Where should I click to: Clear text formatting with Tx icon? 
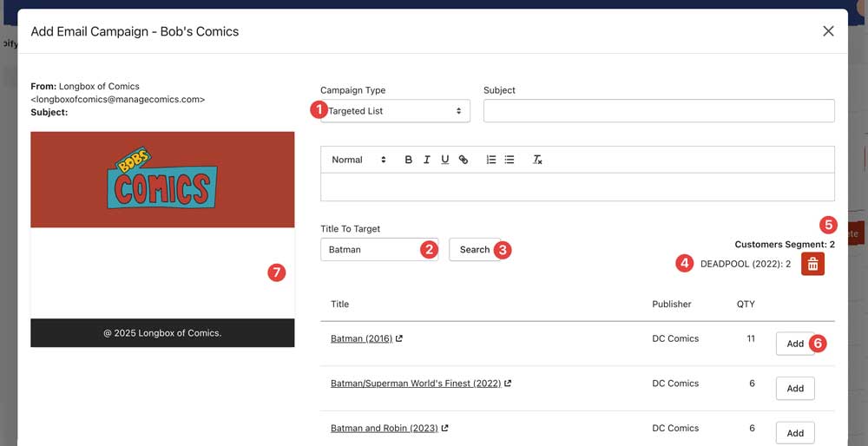click(537, 160)
